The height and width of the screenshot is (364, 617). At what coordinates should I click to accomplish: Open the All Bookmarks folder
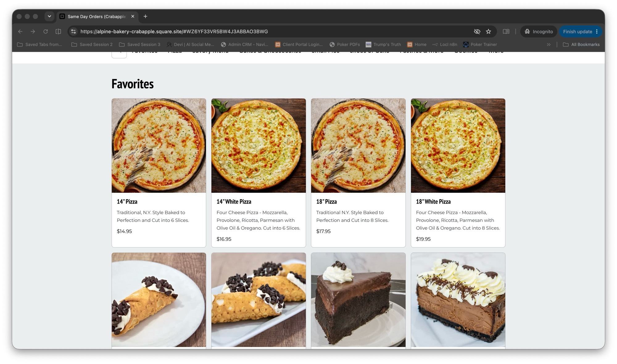[581, 44]
